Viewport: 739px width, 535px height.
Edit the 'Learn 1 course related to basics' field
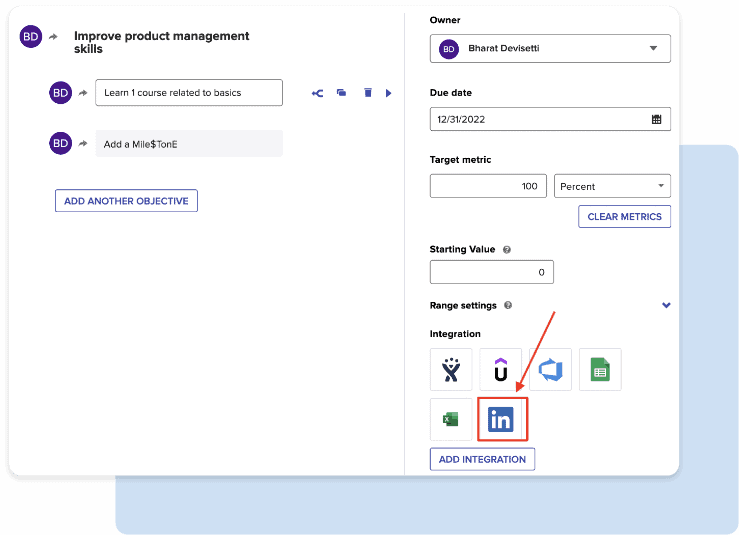pos(189,93)
